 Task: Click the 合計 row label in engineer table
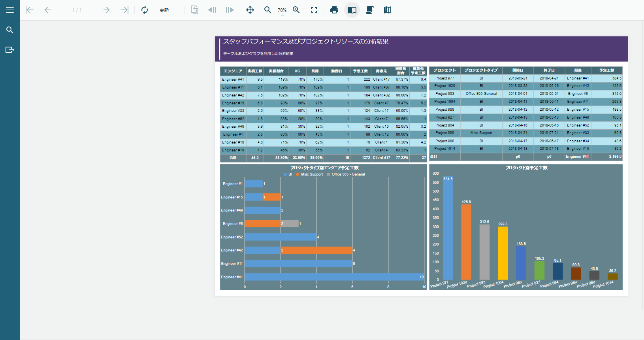[233, 158]
